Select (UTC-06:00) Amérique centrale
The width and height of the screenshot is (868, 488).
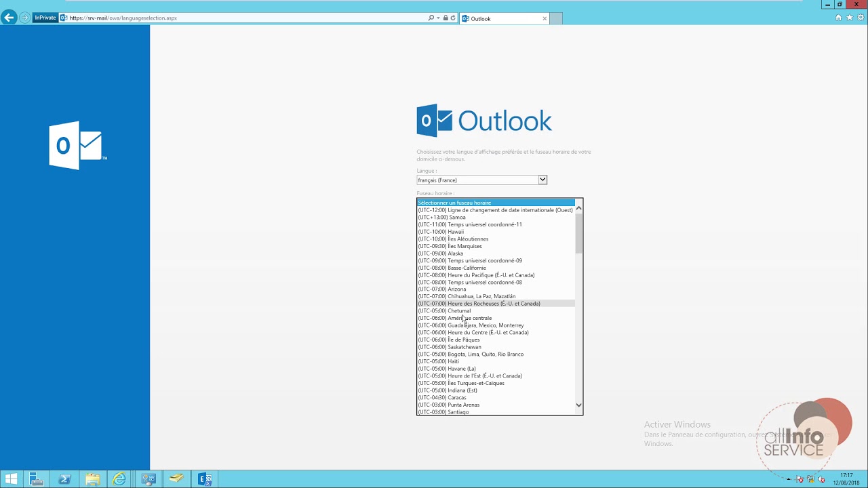click(x=495, y=318)
